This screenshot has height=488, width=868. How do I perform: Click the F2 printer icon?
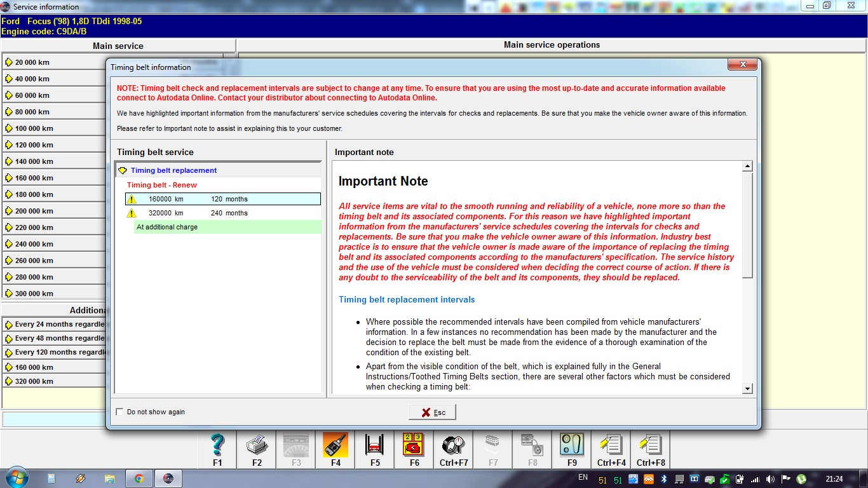coord(257,445)
